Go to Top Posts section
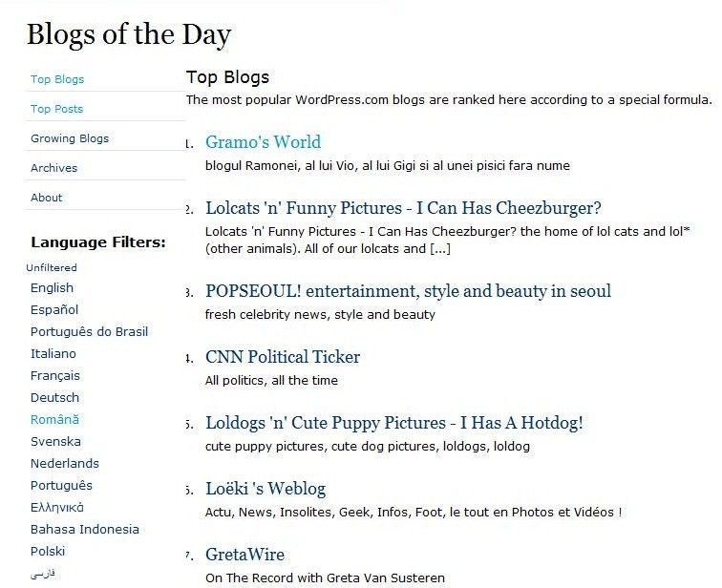Image resolution: width=722 pixels, height=588 pixels. pyautogui.click(x=56, y=109)
